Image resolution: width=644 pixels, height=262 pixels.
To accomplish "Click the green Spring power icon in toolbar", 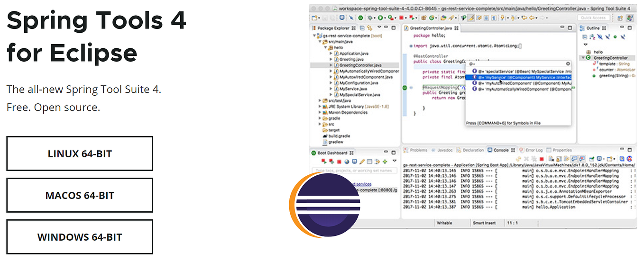I will (x=361, y=18).
